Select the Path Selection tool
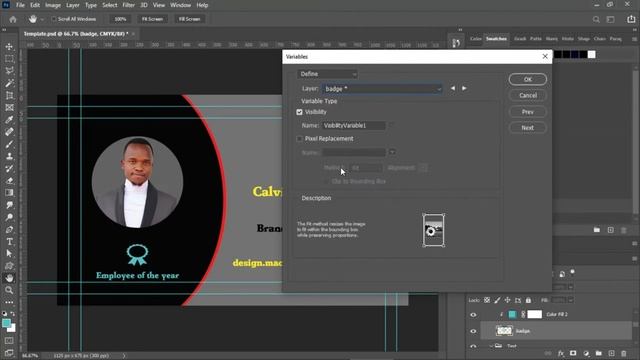Screen dimensions: 640x360 9,253
